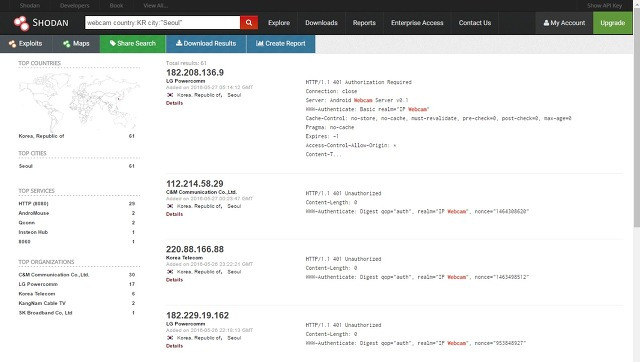Filter by Insteon Hub service
This screenshot has height=362, width=640.
coord(33,232)
